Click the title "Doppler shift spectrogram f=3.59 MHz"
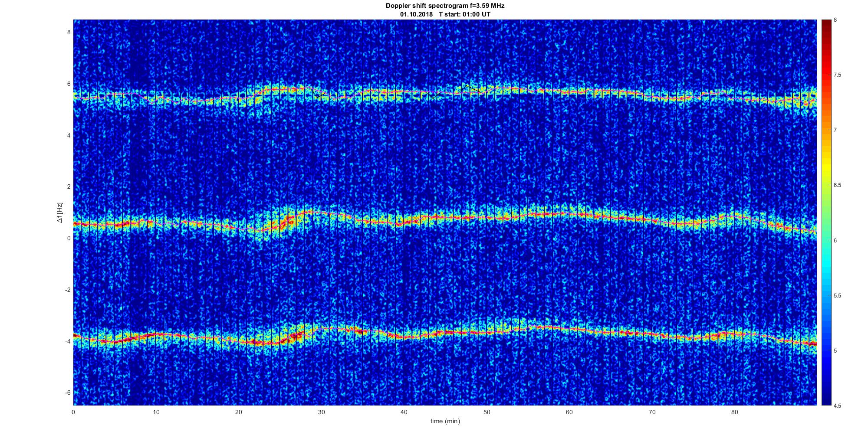This screenshot has height=435, width=868. [x=445, y=6]
